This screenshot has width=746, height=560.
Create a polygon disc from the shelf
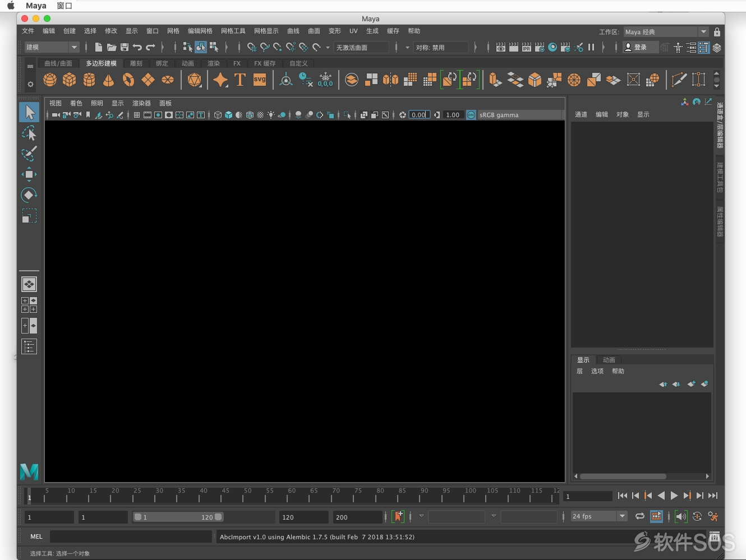click(x=168, y=80)
